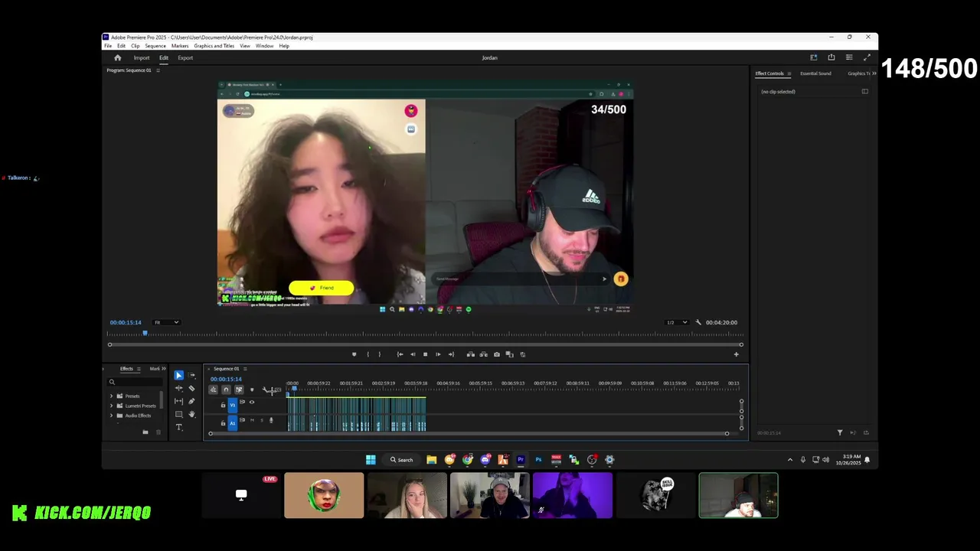The height and width of the screenshot is (551, 980).
Task: Open Sequence 01 timeline panel menu
Action: coord(245,369)
